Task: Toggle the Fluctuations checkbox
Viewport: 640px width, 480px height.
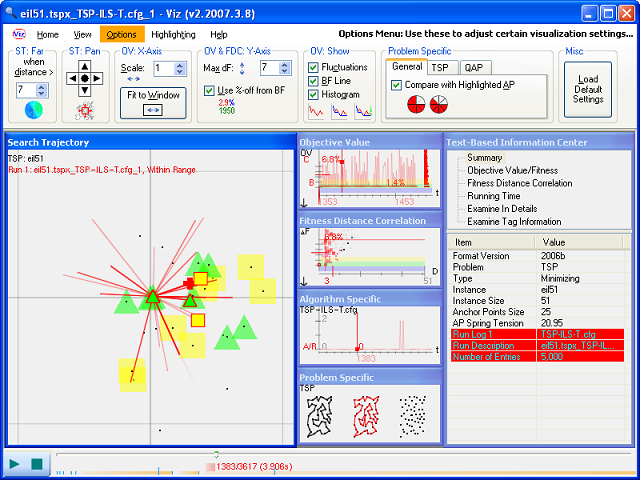Action: [313, 67]
